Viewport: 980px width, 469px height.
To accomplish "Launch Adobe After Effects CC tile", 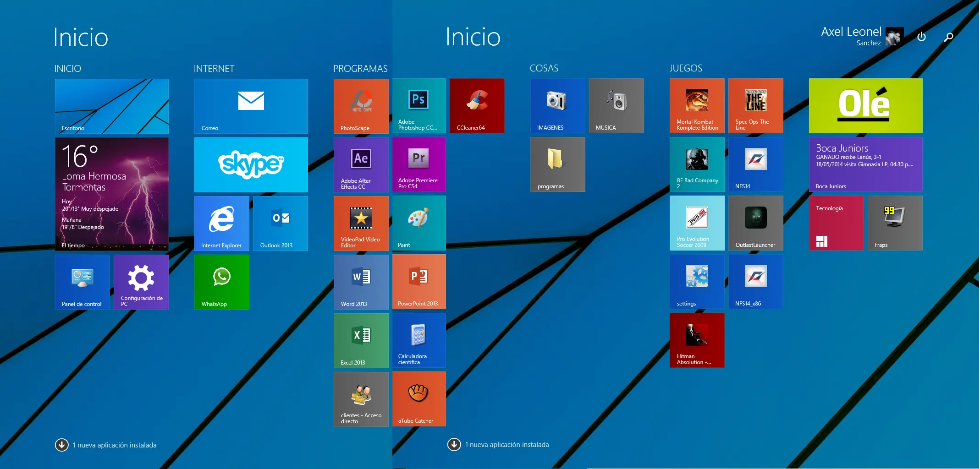I will pos(361,165).
